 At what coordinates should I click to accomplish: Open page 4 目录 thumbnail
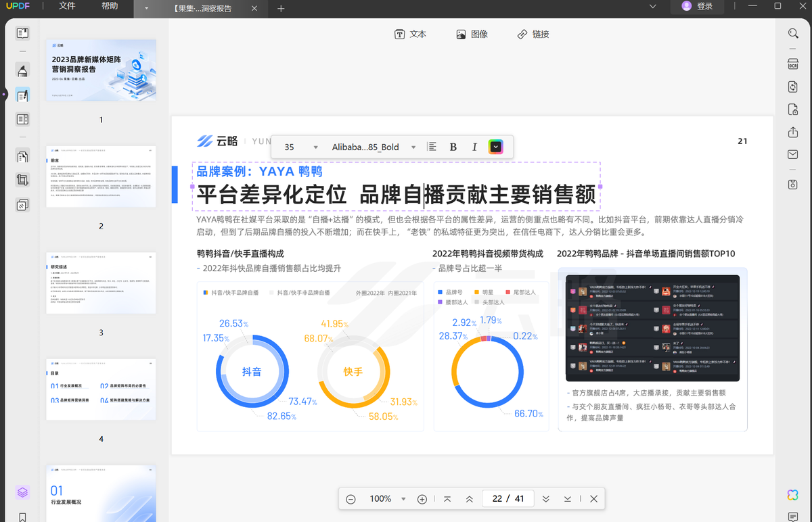(101, 389)
